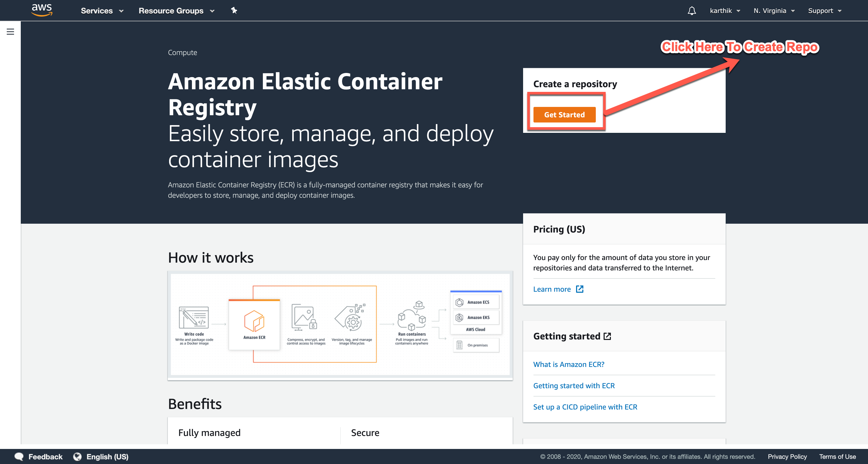This screenshot has height=464, width=868.
Task: Click external link icon beside Getting started
Action: point(607,336)
